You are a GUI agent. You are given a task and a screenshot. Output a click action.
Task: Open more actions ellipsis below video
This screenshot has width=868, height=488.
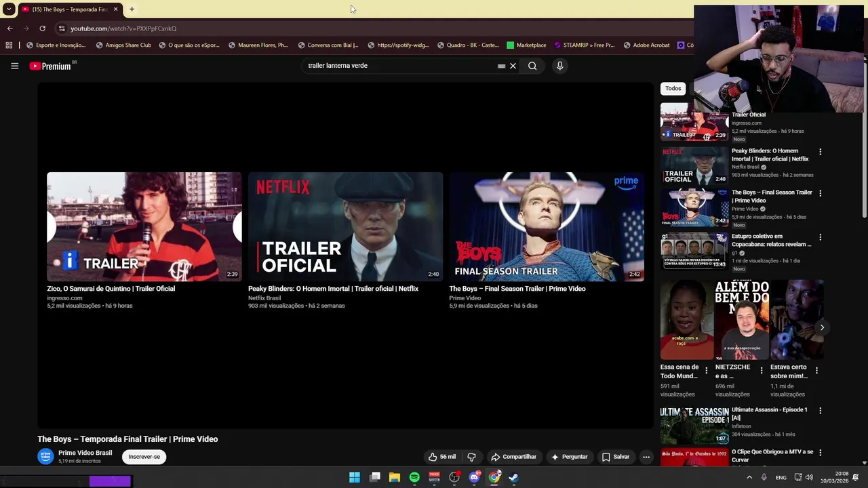[x=646, y=457]
